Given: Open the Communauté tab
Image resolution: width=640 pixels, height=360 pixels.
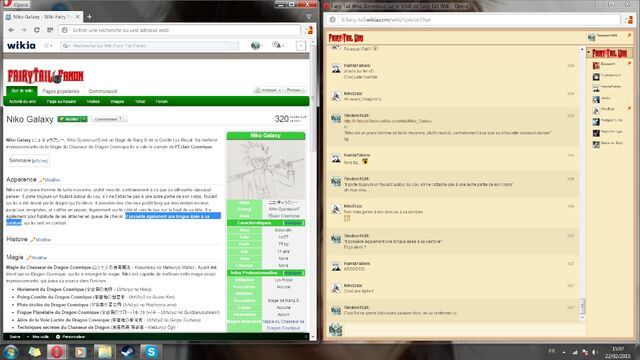Looking at the screenshot, I should coord(103,91).
